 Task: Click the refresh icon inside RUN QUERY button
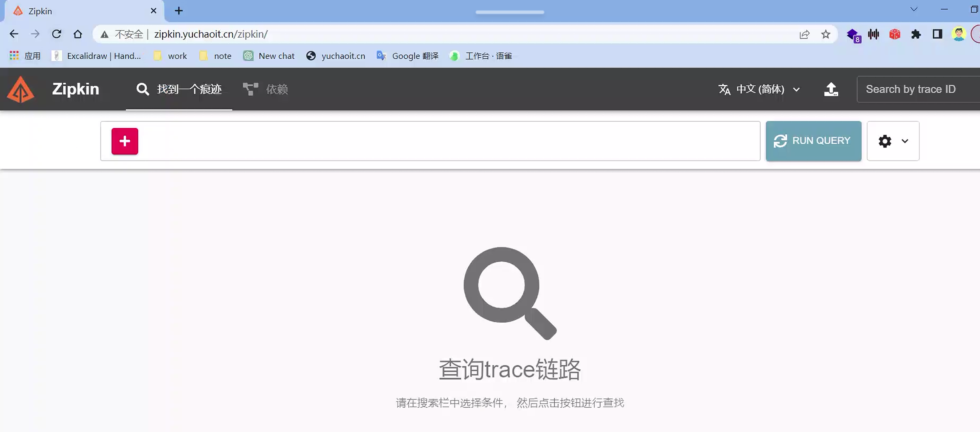click(x=781, y=141)
